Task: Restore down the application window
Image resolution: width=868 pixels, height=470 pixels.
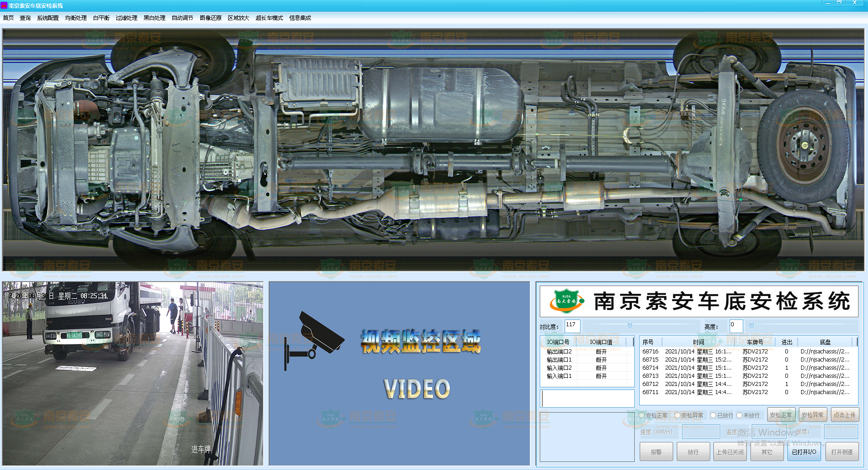Action: tap(840, 3)
